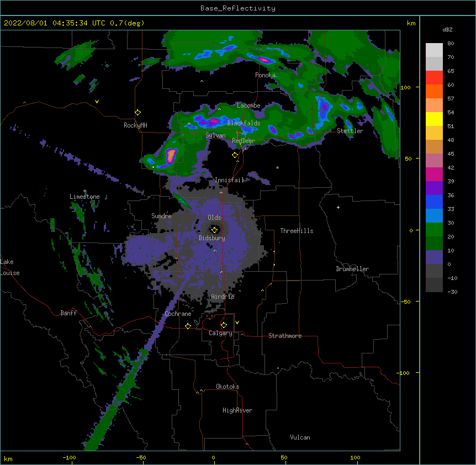This screenshot has width=476, height=465.
Task: Select the bright green 20-30 dBZ legend color
Action: click(434, 230)
